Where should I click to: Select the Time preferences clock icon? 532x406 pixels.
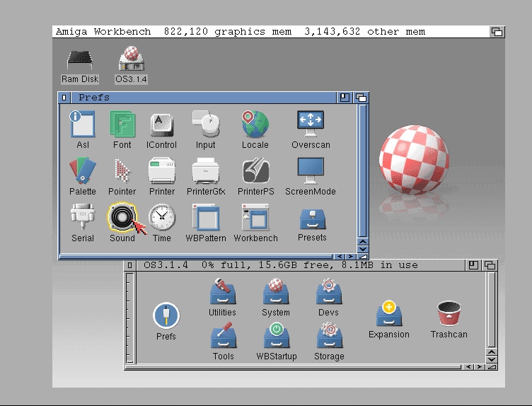[x=162, y=217]
